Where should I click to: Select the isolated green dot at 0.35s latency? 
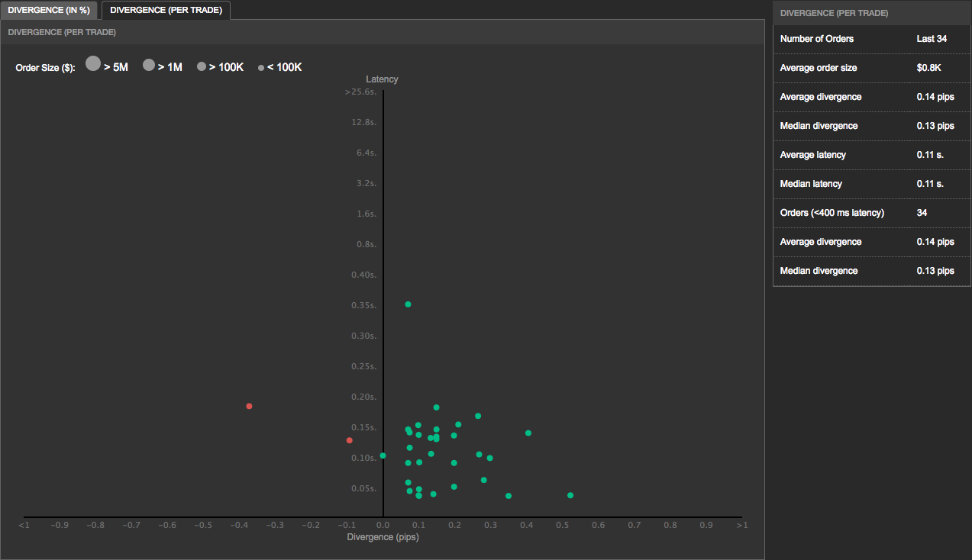click(408, 304)
